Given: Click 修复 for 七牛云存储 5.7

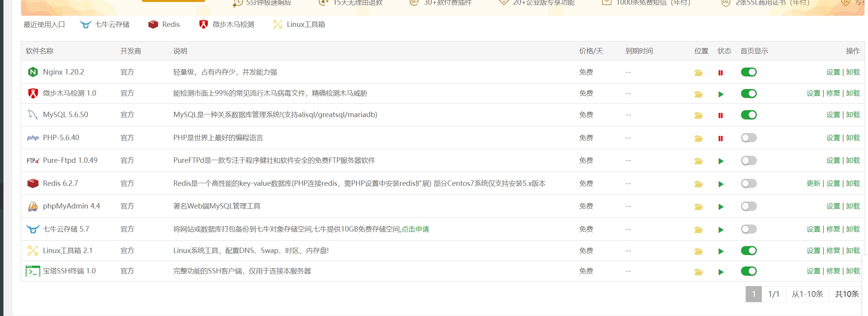Looking at the screenshot, I should click(x=833, y=229).
